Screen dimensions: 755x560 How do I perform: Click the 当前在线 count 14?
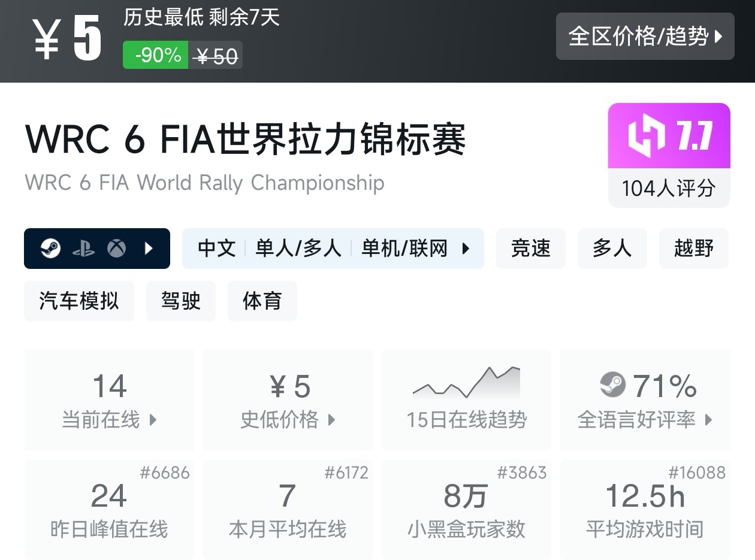point(110,386)
